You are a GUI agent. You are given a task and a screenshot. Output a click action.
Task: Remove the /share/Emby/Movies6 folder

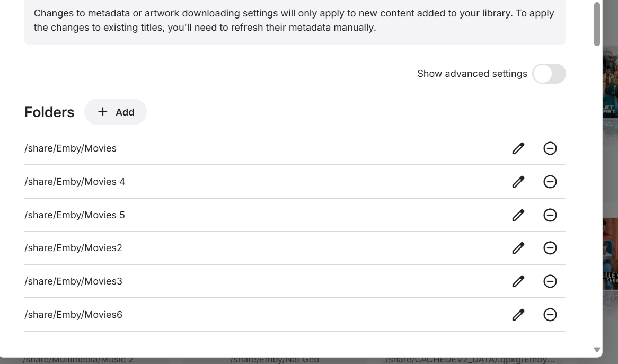tap(550, 315)
